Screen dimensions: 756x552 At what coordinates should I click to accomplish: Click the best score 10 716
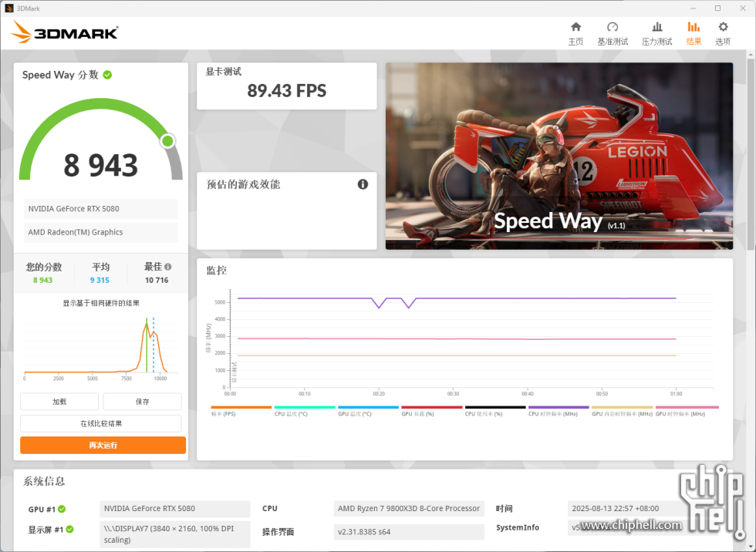pyautogui.click(x=157, y=281)
